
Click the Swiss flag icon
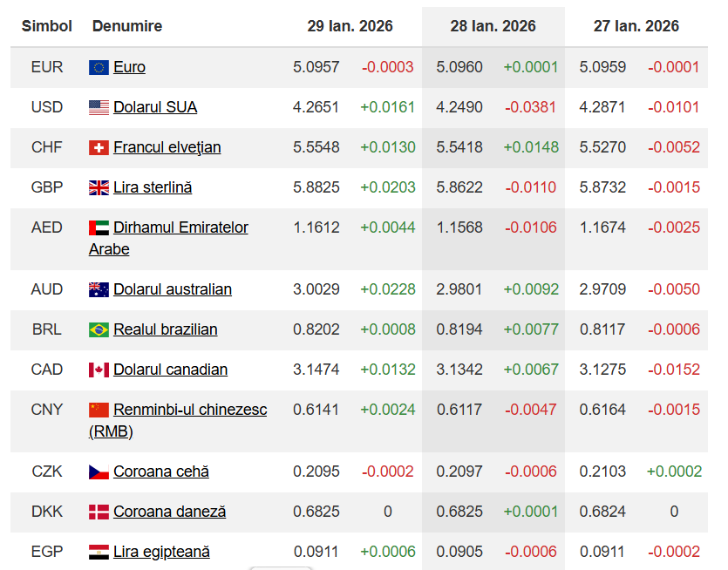(x=99, y=148)
